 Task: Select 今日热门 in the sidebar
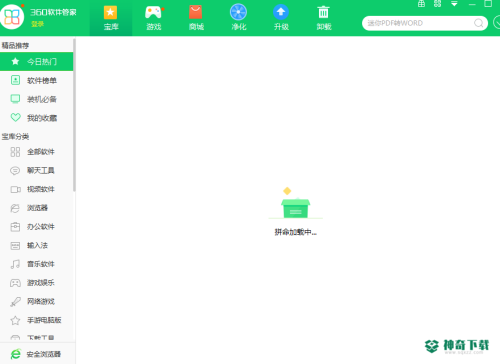click(x=36, y=61)
